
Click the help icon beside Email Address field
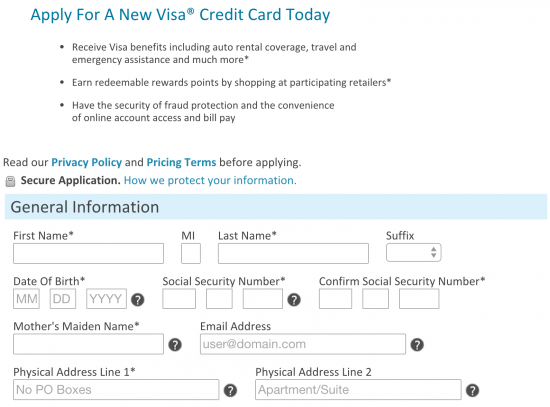click(417, 345)
